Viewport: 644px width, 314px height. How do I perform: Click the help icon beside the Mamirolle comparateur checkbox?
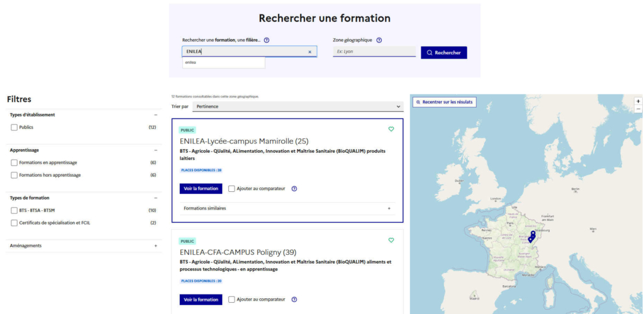pyautogui.click(x=294, y=189)
